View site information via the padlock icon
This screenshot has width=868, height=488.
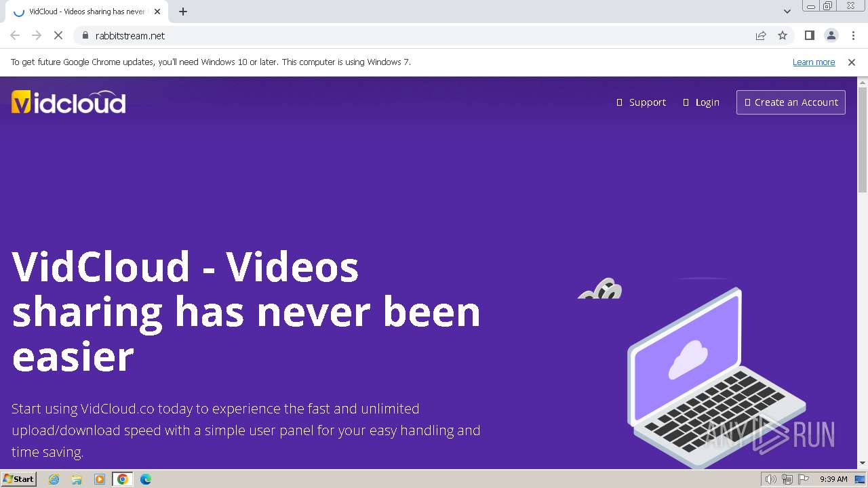coord(85,35)
